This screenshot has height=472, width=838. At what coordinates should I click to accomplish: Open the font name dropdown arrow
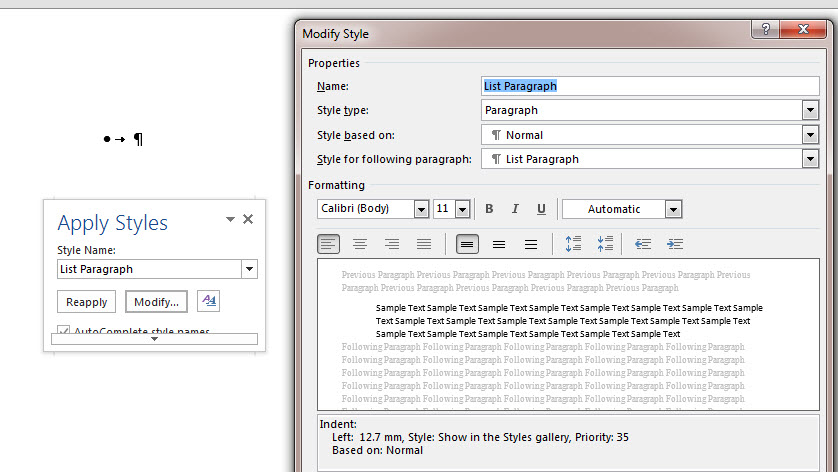(421, 209)
